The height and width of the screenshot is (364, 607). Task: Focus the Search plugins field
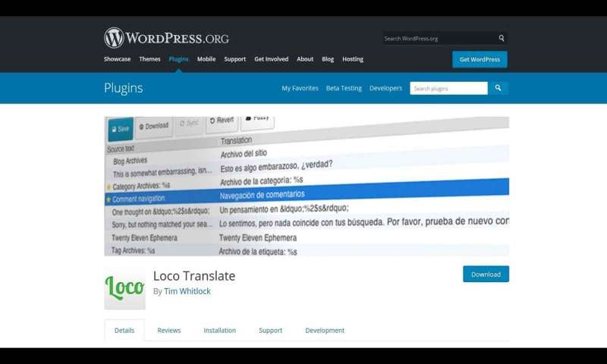pos(448,88)
